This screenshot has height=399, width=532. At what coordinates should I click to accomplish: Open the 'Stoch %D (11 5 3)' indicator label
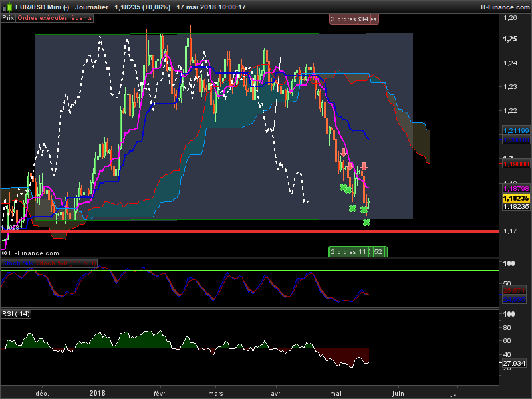point(66,263)
